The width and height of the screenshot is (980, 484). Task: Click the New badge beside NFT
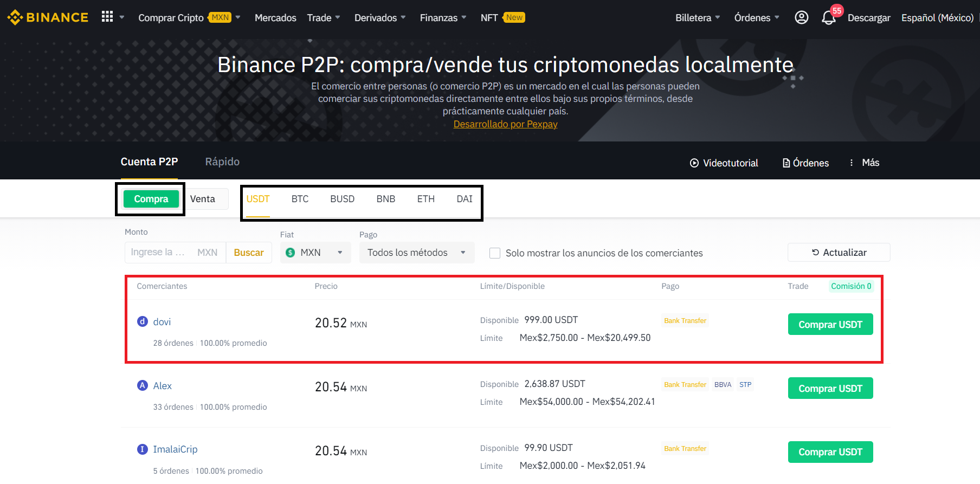coord(514,17)
